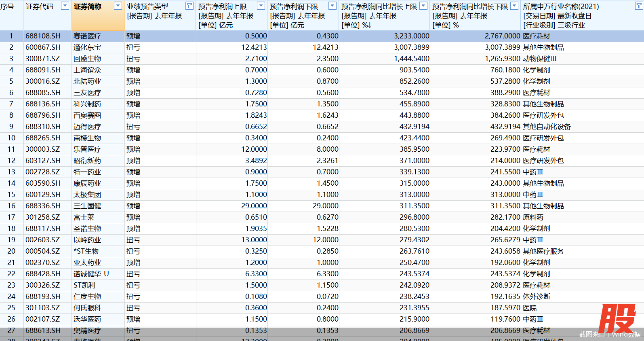
Task: Select row number 26 for 沃华医药
Action: 11,319
